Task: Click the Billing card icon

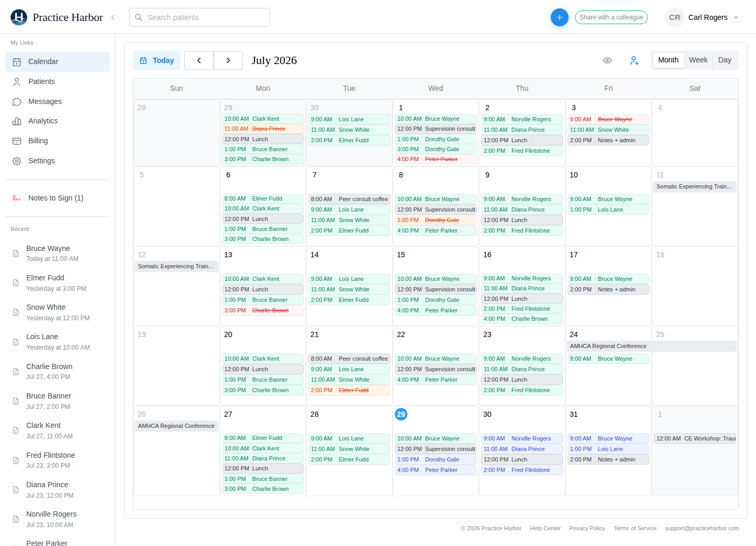Action: (x=17, y=141)
